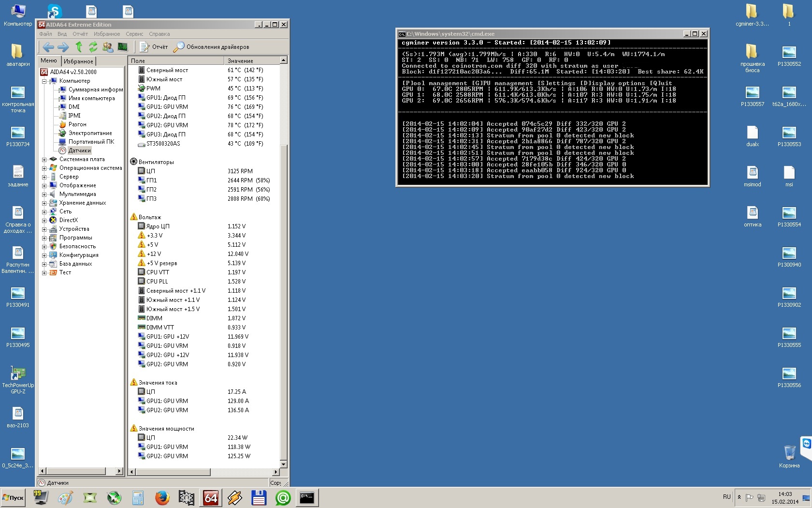This screenshot has height=508, width=812.
Task: Expand the Хранение данных node
Action: (44, 203)
